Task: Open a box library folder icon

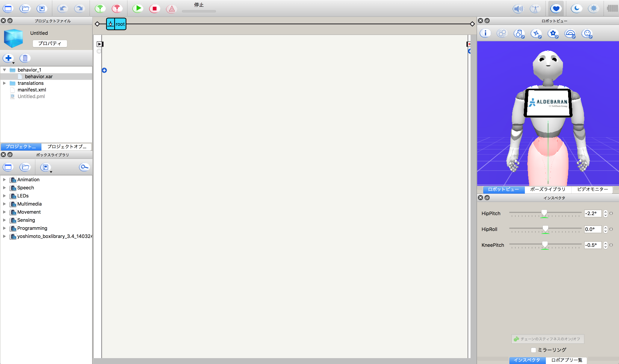Action: 25,167
